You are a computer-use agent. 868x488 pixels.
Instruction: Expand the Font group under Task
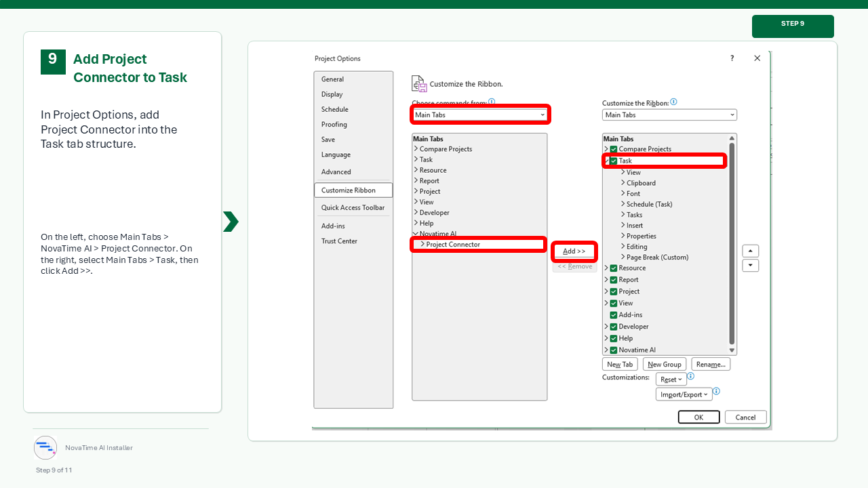pos(623,194)
